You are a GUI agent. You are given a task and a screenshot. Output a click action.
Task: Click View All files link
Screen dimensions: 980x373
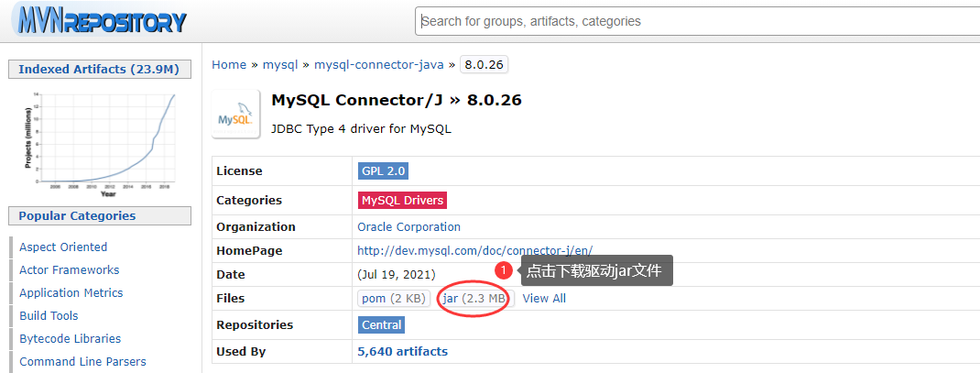544,299
